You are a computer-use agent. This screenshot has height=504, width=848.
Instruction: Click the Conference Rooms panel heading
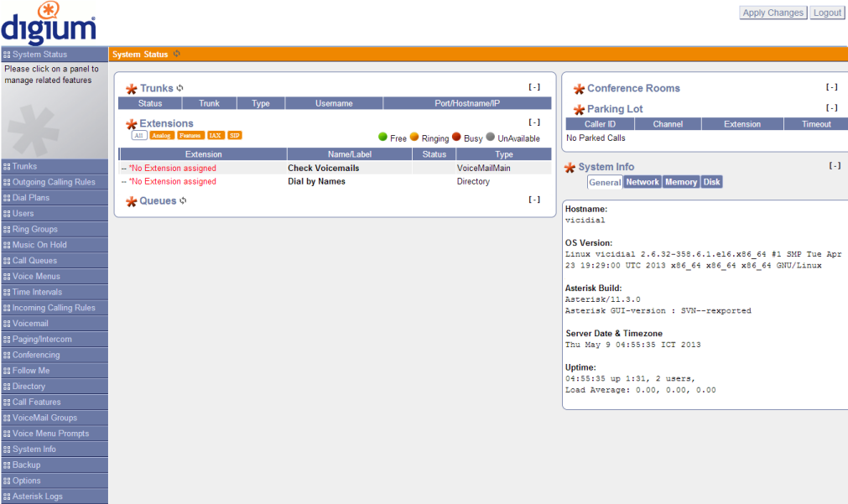[633, 88]
